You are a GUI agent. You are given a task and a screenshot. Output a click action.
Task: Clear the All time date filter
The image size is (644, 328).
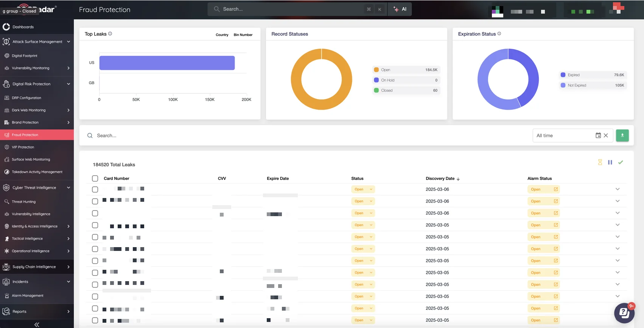pos(606,135)
